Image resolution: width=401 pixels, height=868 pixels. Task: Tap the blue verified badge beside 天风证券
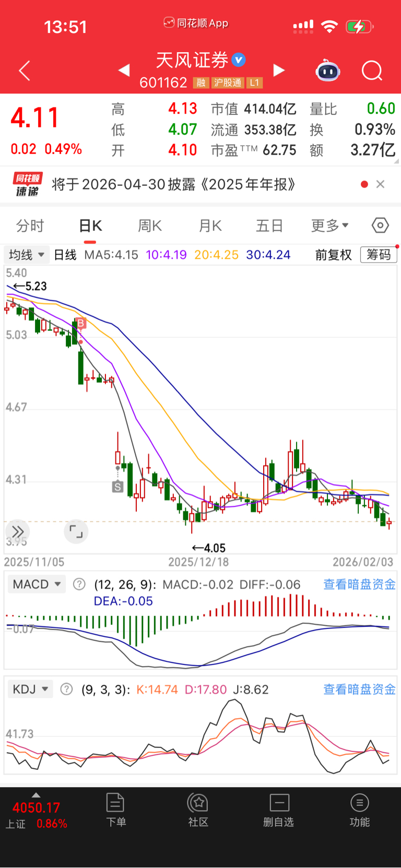click(239, 60)
